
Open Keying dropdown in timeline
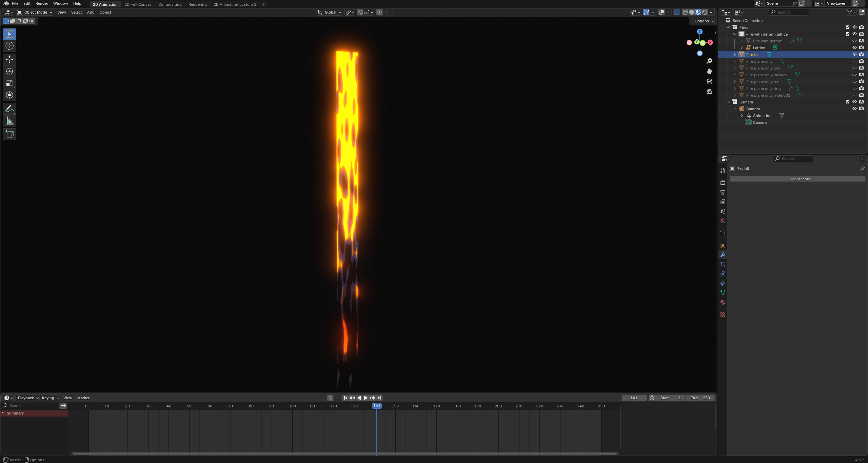50,398
